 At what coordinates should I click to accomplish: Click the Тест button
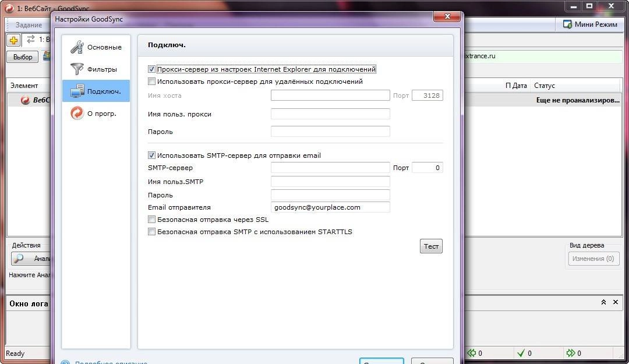point(431,246)
